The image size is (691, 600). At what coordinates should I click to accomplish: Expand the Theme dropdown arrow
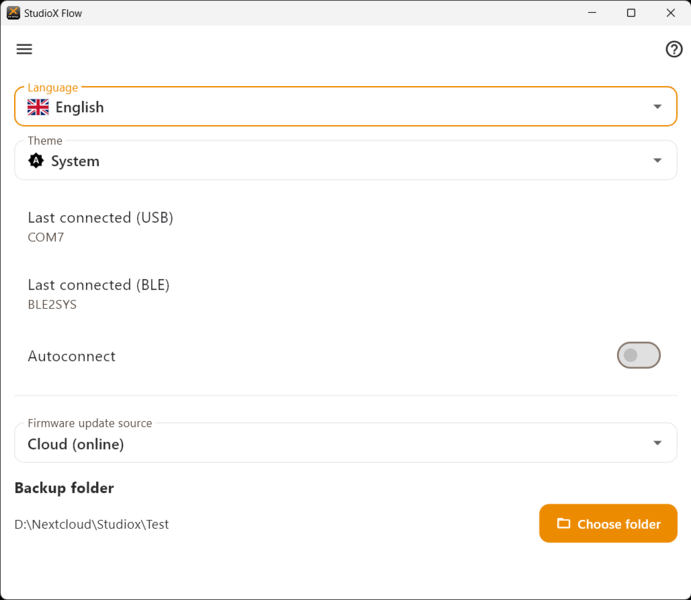click(x=657, y=160)
